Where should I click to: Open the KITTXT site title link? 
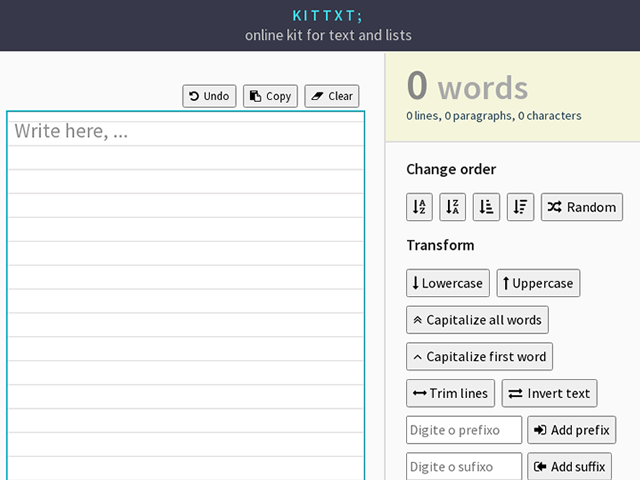coord(327,16)
